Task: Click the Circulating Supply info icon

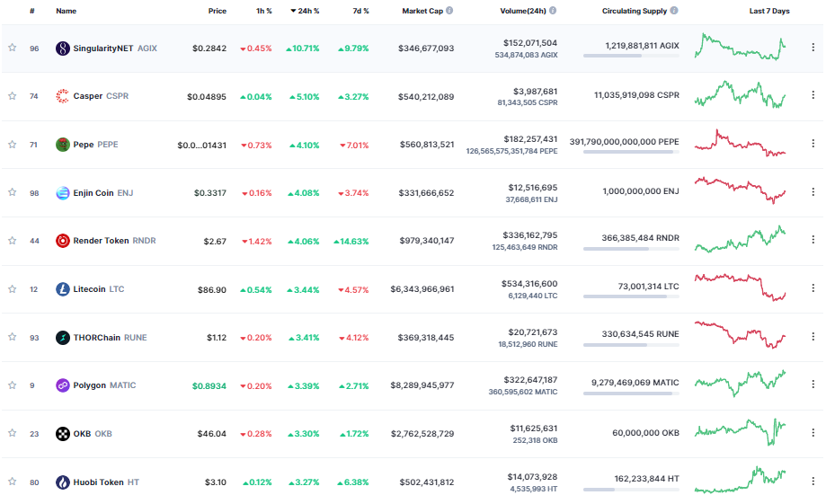Action: (674, 11)
